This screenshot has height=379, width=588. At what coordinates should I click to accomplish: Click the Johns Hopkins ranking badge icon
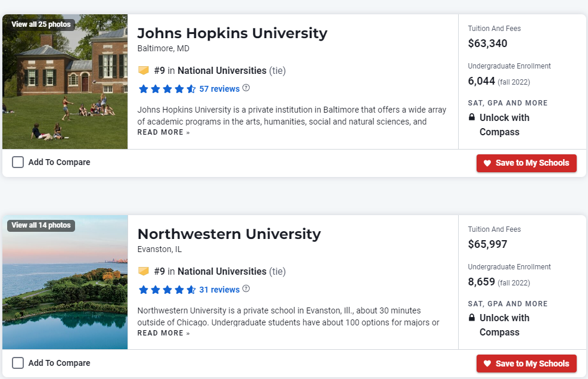pos(143,70)
